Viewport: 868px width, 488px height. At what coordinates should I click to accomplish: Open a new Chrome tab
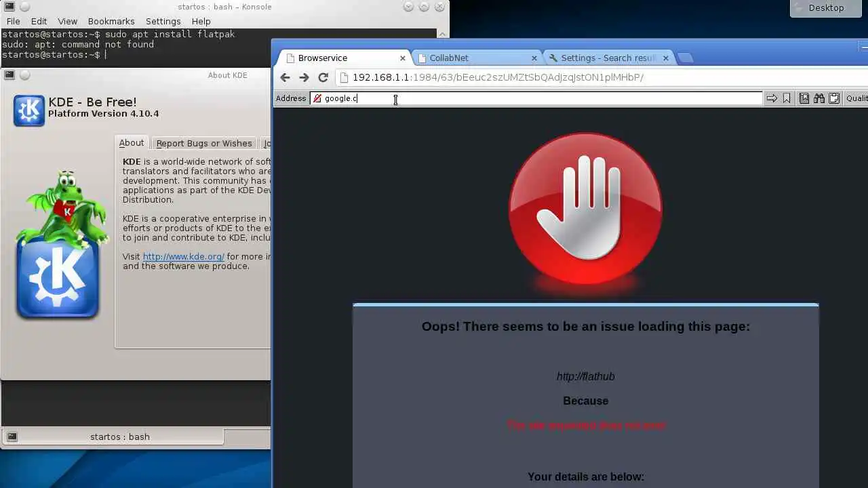[x=686, y=58]
